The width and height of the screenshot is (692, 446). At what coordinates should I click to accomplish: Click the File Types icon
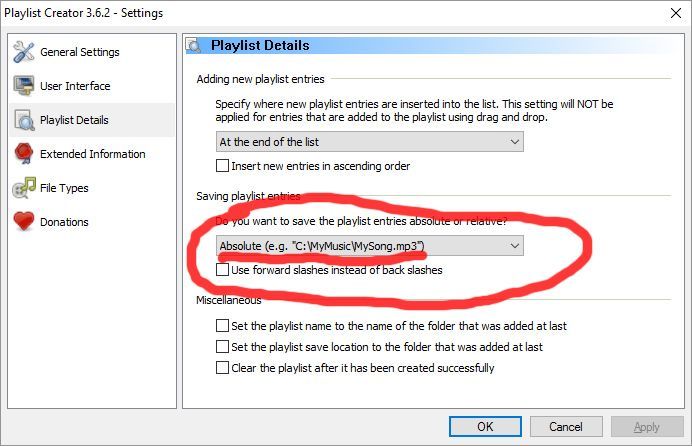[24, 188]
